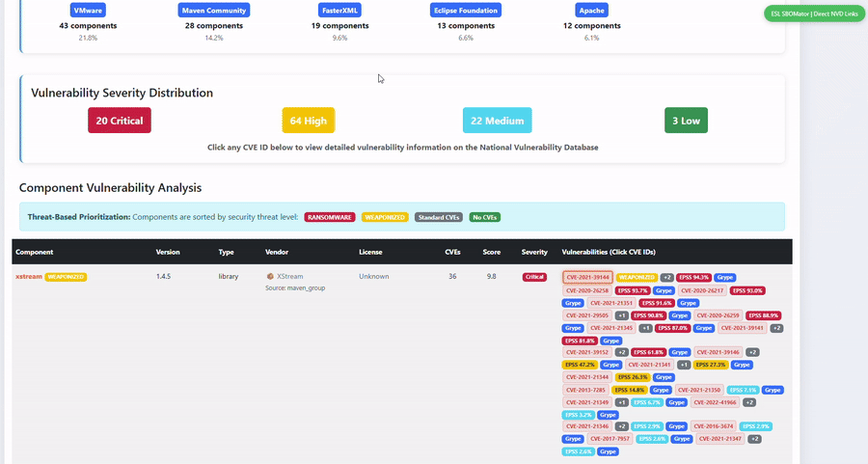The image size is (868, 464).
Task: Expand the +1 badge after CVE-2021-21345
Action: 645,328
